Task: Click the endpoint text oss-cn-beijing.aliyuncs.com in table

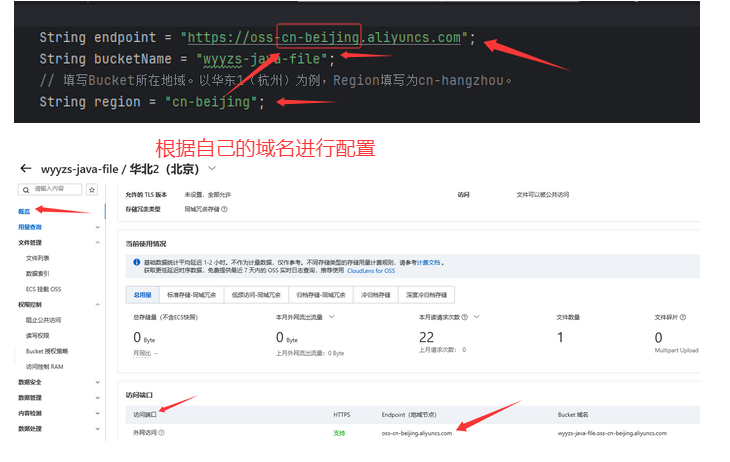Action: click(x=417, y=433)
